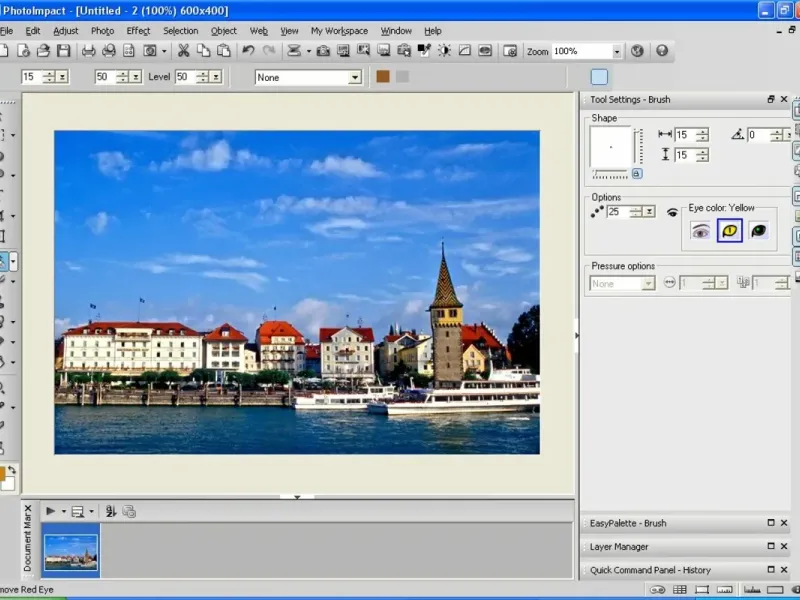The height and width of the screenshot is (600, 800).
Task: Open the None preset dropdown
Action: pyautogui.click(x=354, y=77)
